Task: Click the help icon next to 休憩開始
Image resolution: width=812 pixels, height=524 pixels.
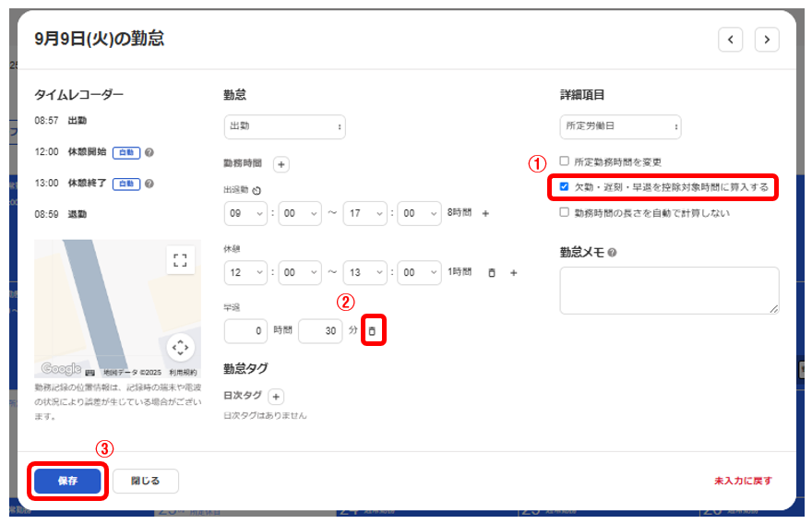Action: (x=149, y=152)
